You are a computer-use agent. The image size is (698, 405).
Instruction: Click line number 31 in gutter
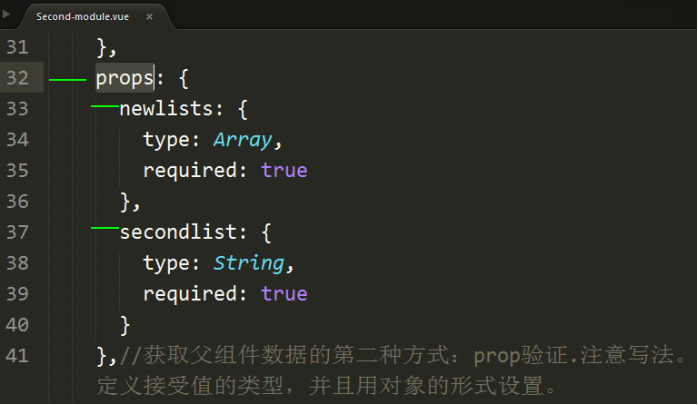[x=17, y=47]
